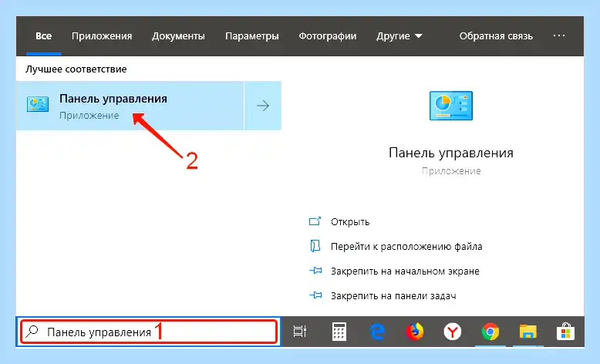The image size is (600, 364).
Task: Open the Task View taskbar icon
Action: click(x=300, y=332)
